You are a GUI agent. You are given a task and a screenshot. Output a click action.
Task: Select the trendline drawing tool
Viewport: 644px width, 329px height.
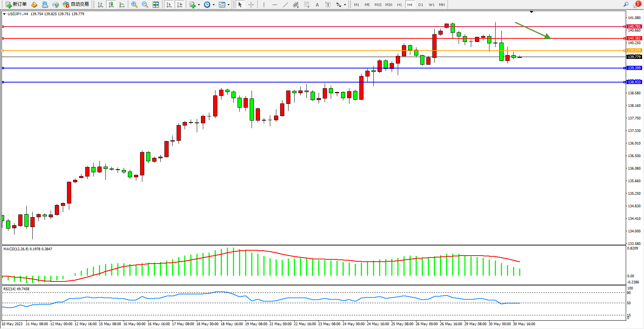[x=285, y=5]
